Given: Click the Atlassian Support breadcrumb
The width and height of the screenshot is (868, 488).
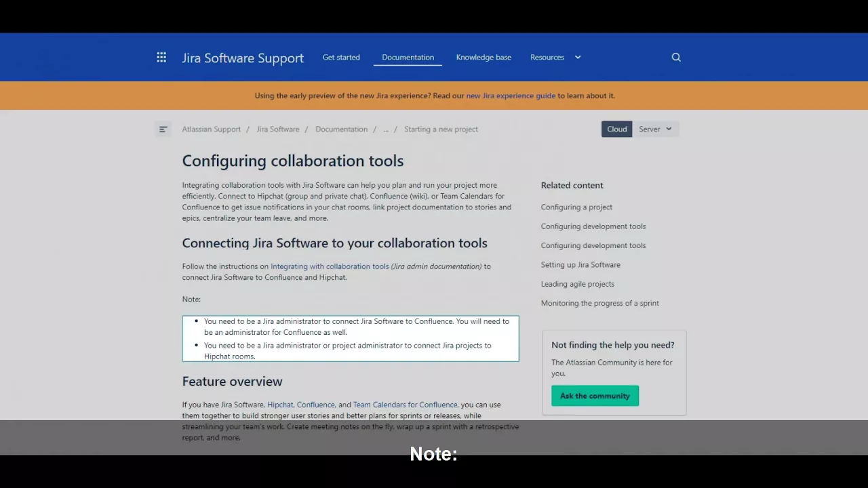Looking at the screenshot, I should 211,129.
